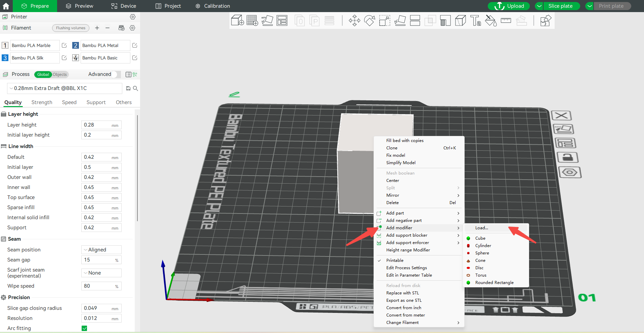
Task: Select the Measure ruler tool
Action: click(x=506, y=20)
